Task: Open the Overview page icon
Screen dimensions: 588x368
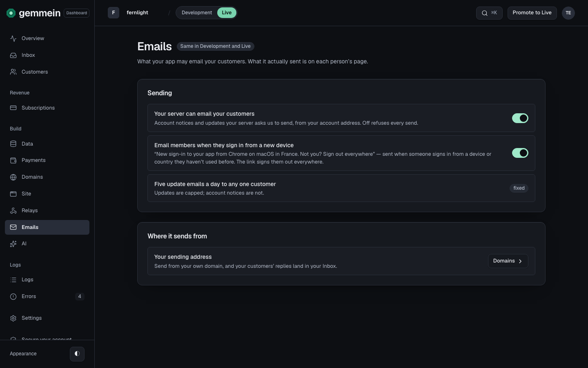Action: [13, 38]
